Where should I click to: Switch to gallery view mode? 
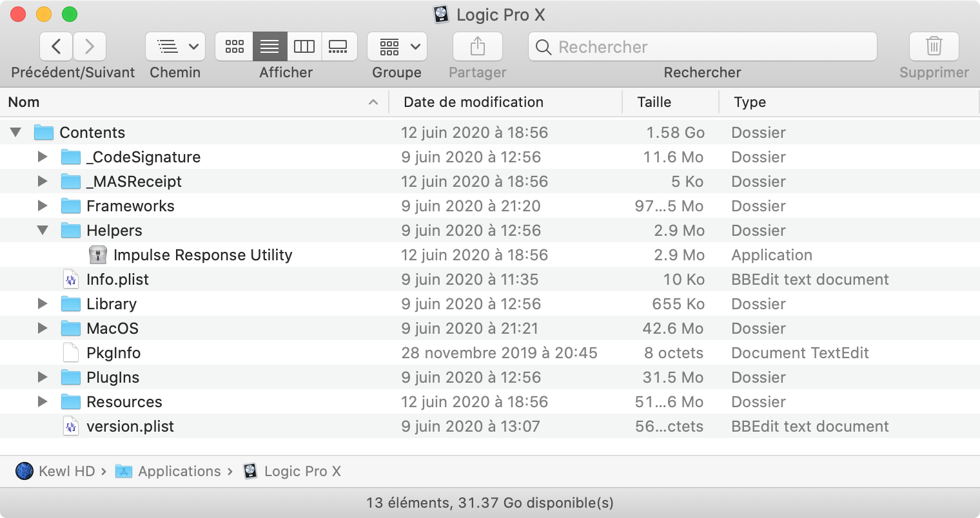pyautogui.click(x=338, y=46)
